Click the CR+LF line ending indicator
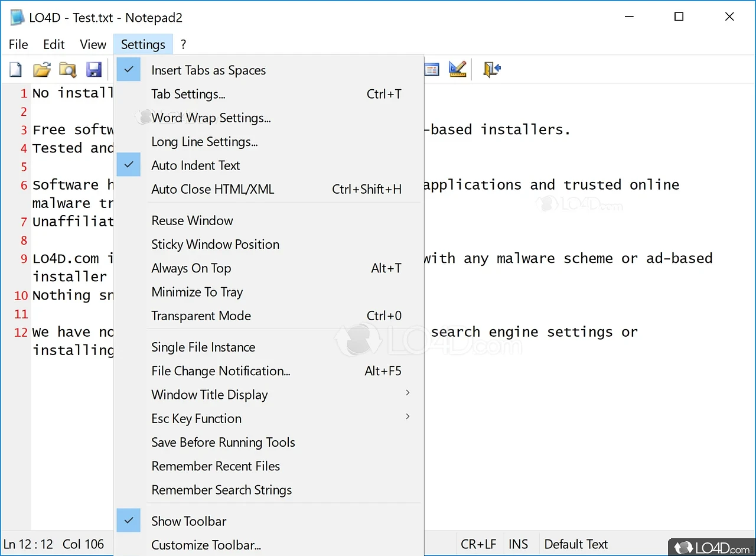Screen dimensions: 756x556 478,544
